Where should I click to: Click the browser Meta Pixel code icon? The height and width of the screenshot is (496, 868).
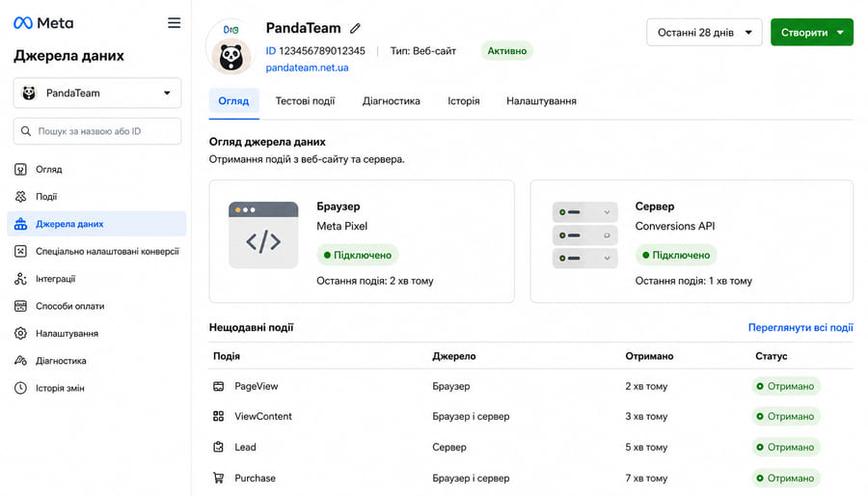point(263,234)
